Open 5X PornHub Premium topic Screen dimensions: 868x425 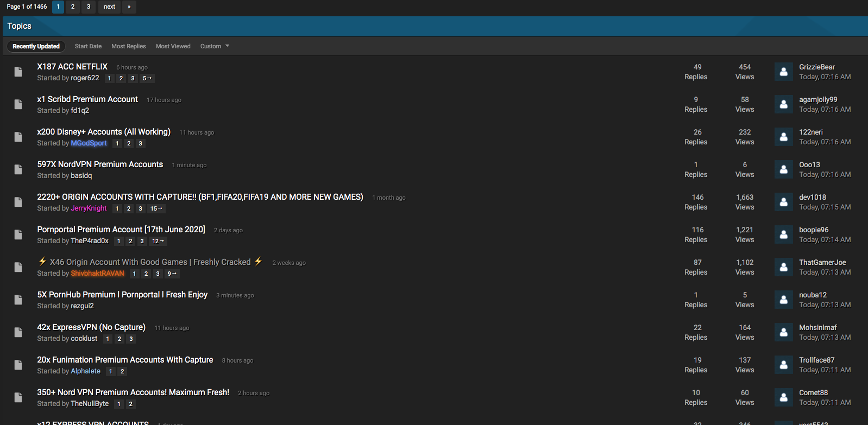click(x=122, y=294)
